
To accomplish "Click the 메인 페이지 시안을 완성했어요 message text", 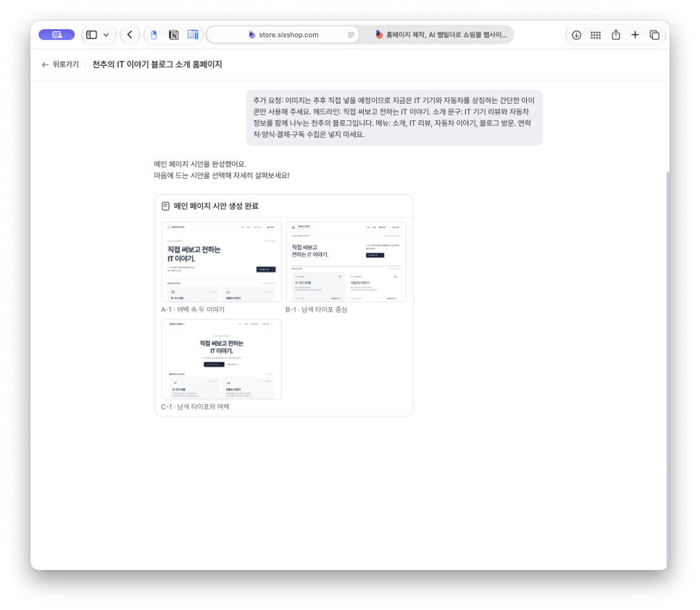I will (200, 164).
